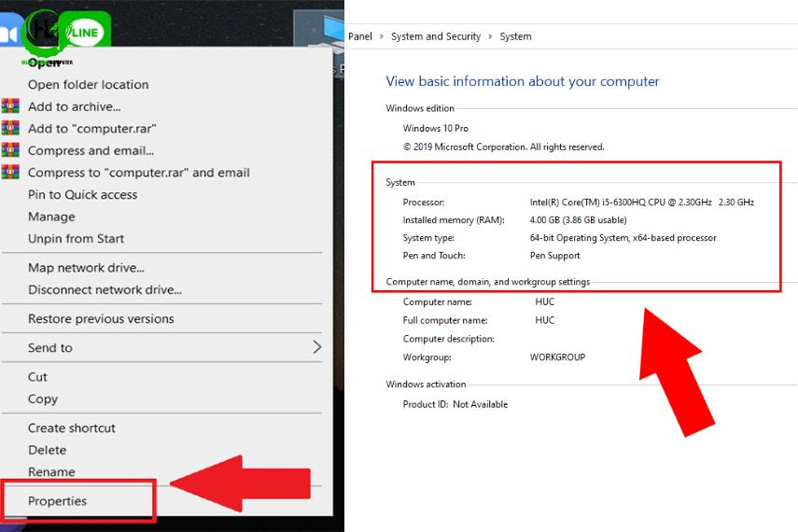Click WinRAR icon beside Add to "computer.rar"
The width and height of the screenshot is (798, 532).
pos(10,128)
